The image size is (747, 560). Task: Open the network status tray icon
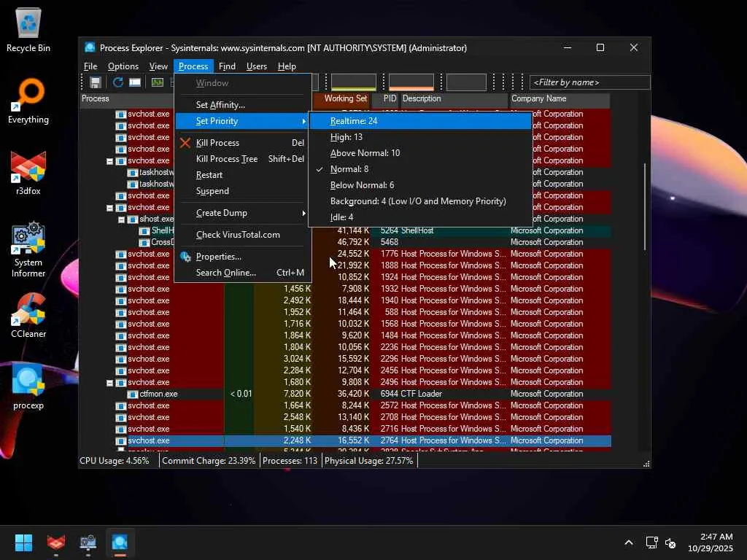[x=651, y=542]
